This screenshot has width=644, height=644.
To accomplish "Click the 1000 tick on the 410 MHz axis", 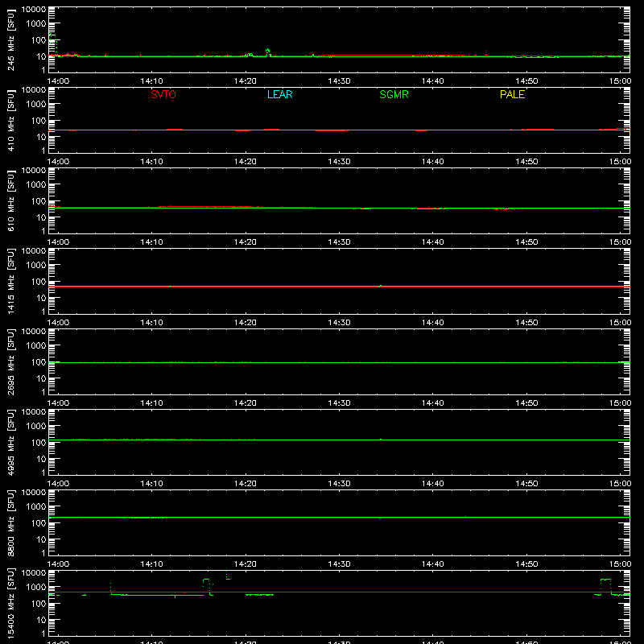I will tap(36, 104).
